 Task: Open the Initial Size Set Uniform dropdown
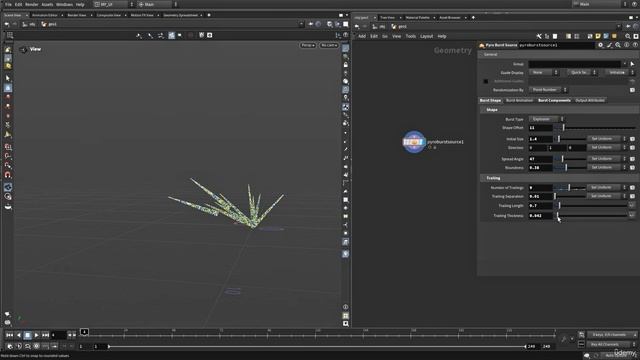[607, 139]
